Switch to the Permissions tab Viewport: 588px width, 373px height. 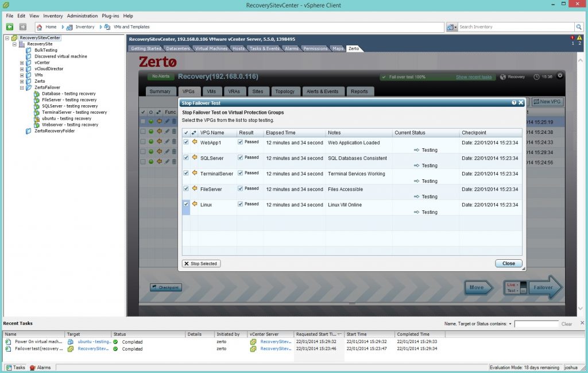point(315,48)
